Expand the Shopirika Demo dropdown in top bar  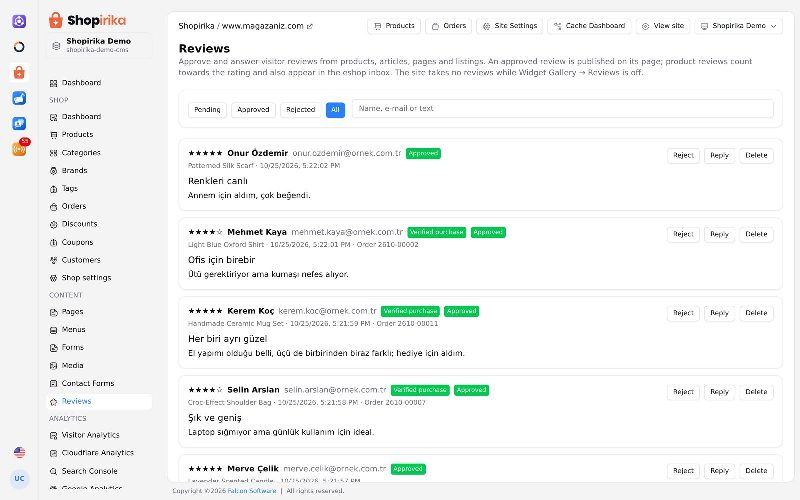738,26
